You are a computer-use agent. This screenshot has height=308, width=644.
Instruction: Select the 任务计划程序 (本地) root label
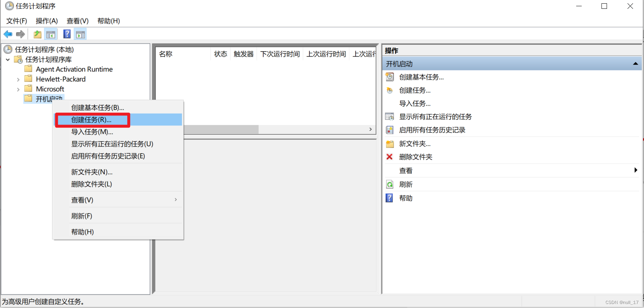point(44,49)
